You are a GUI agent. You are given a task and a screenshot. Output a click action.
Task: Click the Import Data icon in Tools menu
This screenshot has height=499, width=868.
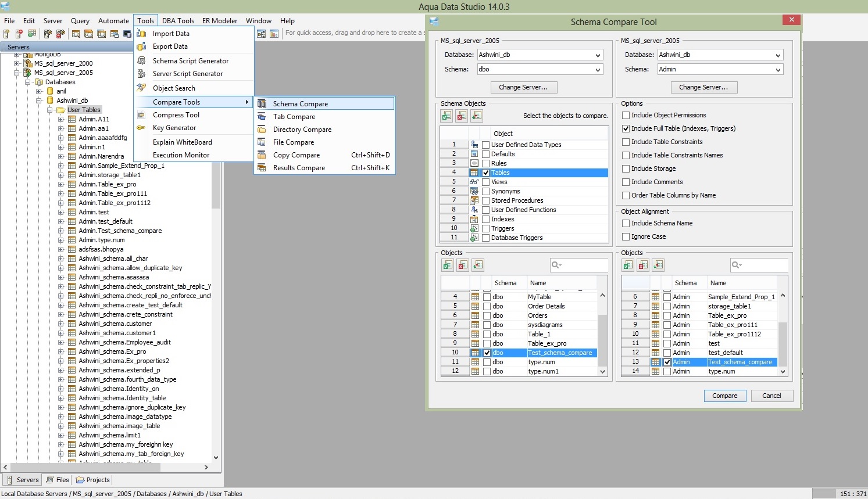point(141,33)
